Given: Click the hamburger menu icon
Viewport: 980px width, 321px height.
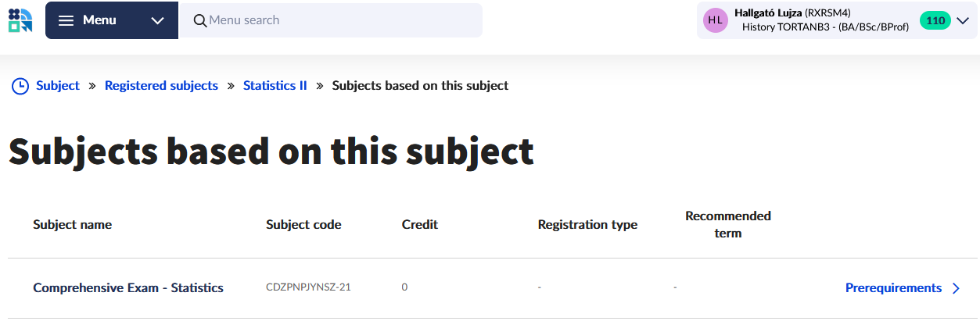Looking at the screenshot, I should pos(66,20).
